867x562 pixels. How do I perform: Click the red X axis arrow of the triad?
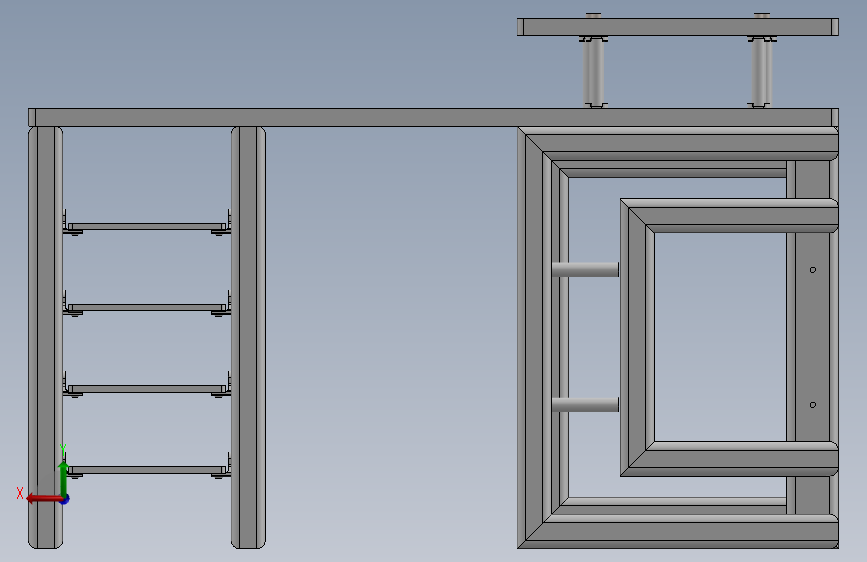pyautogui.click(x=44, y=499)
